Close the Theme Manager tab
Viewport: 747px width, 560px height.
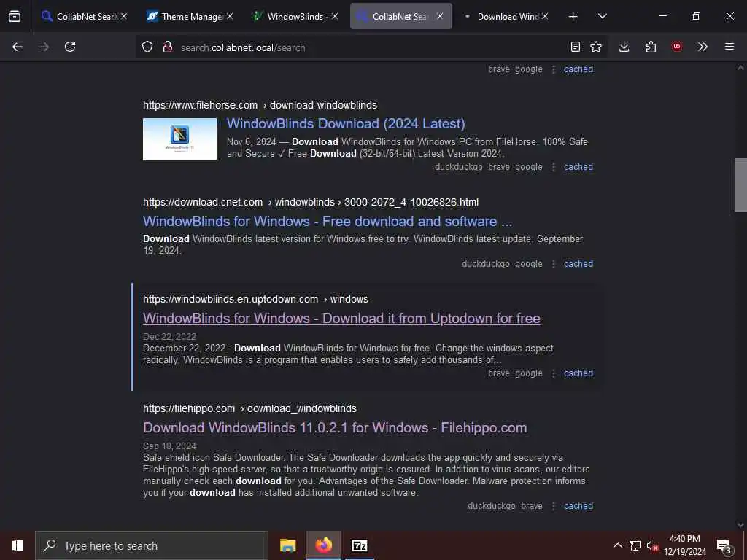tap(230, 17)
